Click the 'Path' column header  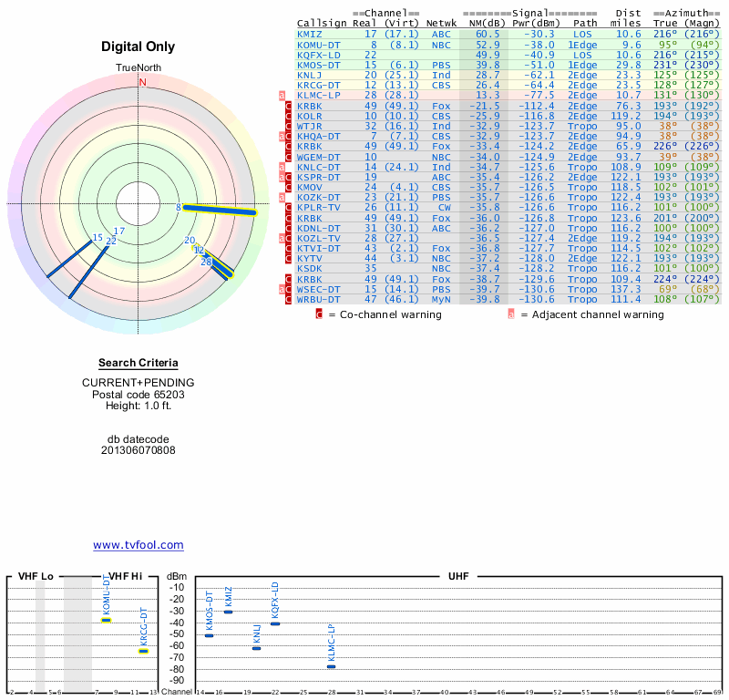(x=585, y=24)
